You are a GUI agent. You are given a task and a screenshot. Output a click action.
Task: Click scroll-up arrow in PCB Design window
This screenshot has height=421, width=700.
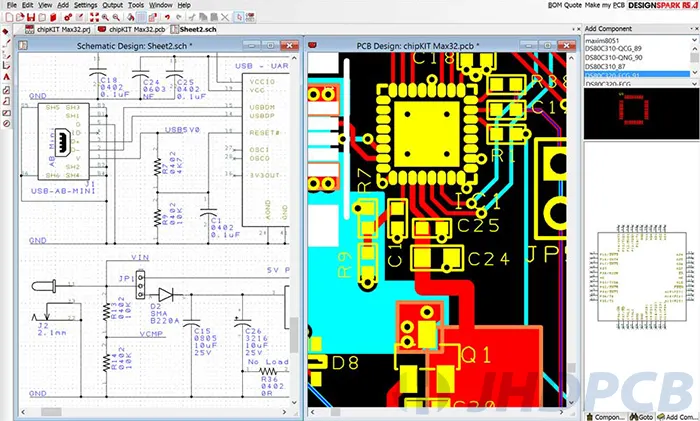[571, 58]
